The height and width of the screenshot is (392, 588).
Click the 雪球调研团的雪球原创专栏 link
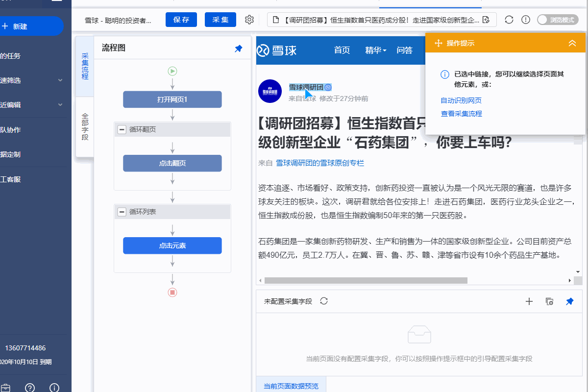pos(320,163)
